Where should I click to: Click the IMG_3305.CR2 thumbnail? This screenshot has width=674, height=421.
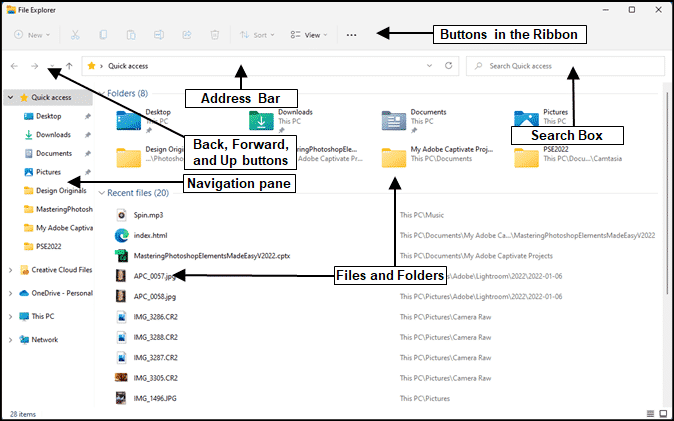(121, 378)
